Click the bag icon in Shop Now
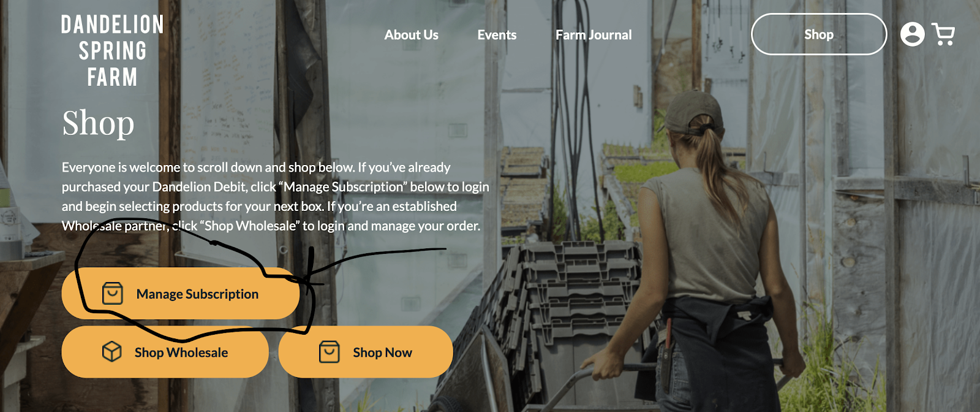980x412 pixels. point(329,352)
